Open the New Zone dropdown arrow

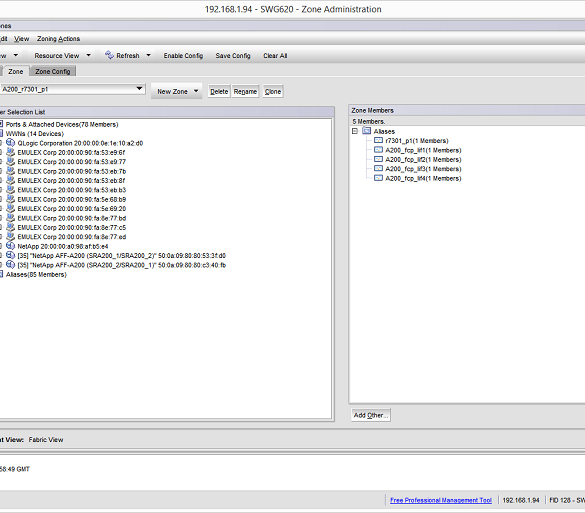tap(196, 91)
